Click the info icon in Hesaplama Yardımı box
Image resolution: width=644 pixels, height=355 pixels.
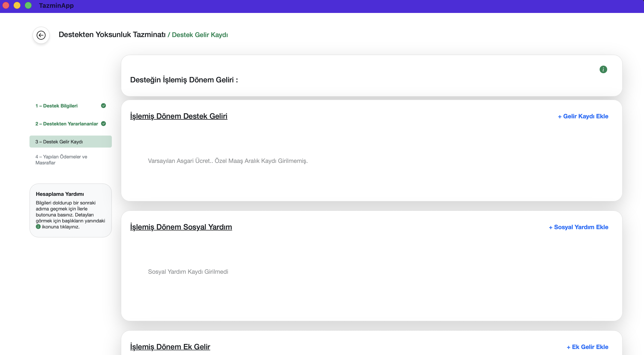pyautogui.click(x=38, y=227)
